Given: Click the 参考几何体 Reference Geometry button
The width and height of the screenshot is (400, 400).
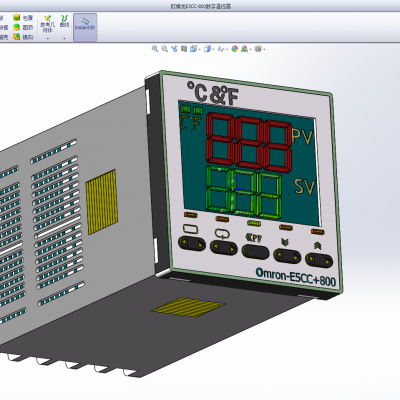Looking at the screenshot, I should (48, 24).
